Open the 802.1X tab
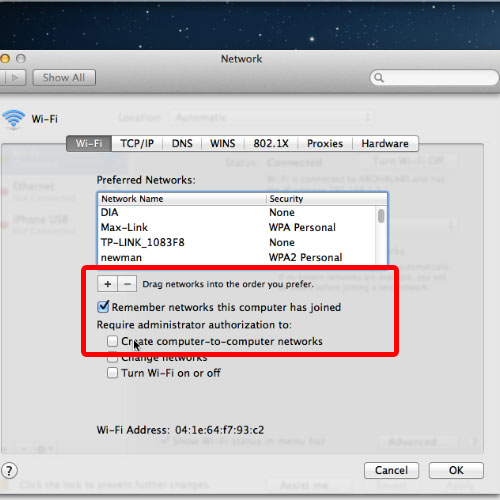 pos(271,143)
